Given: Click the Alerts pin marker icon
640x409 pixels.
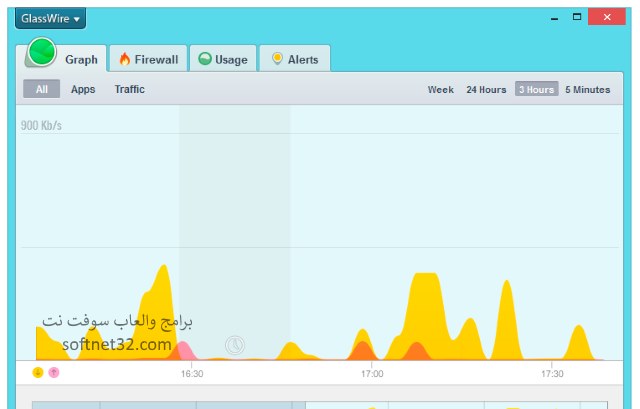Looking at the screenshot, I should [x=277, y=59].
